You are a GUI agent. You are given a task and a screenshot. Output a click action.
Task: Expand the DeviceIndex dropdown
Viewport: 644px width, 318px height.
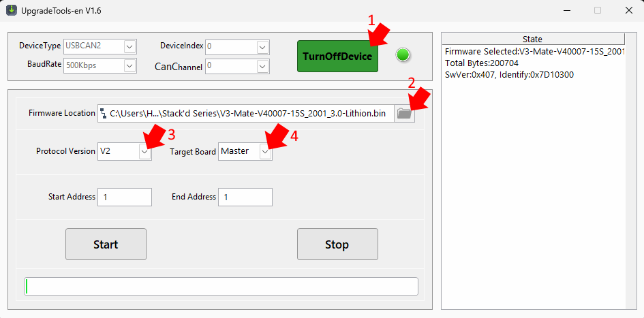pos(262,47)
